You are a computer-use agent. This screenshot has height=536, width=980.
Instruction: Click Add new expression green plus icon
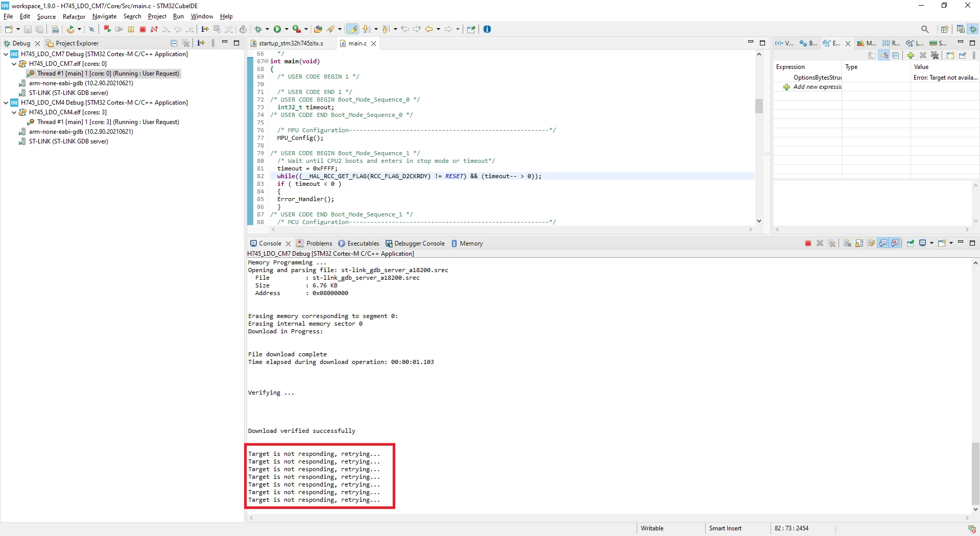point(911,55)
